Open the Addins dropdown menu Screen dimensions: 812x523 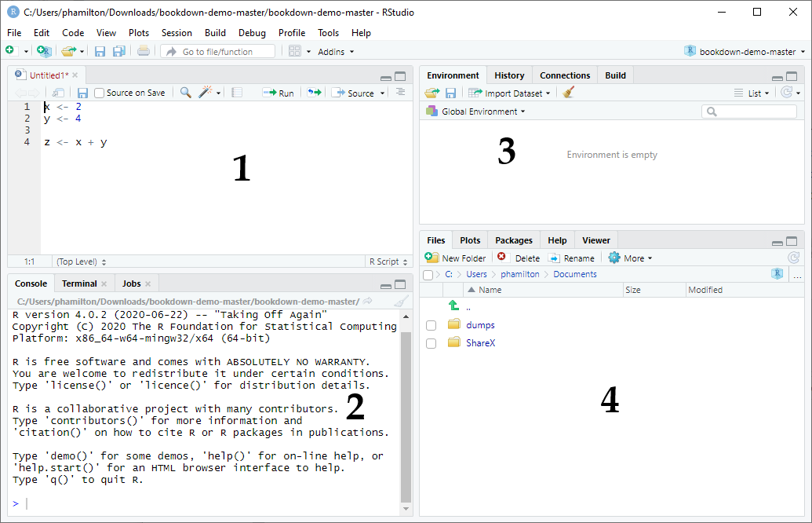(336, 52)
